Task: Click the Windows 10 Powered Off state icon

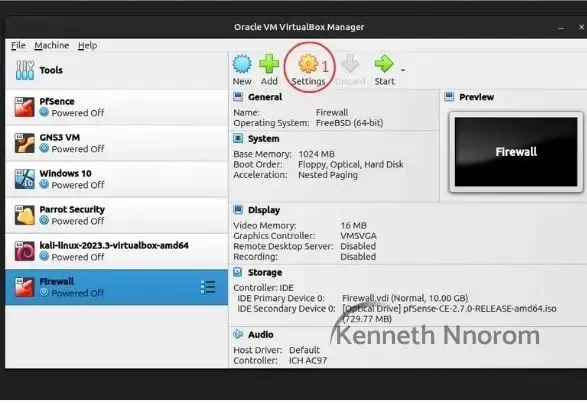Action: click(44, 184)
